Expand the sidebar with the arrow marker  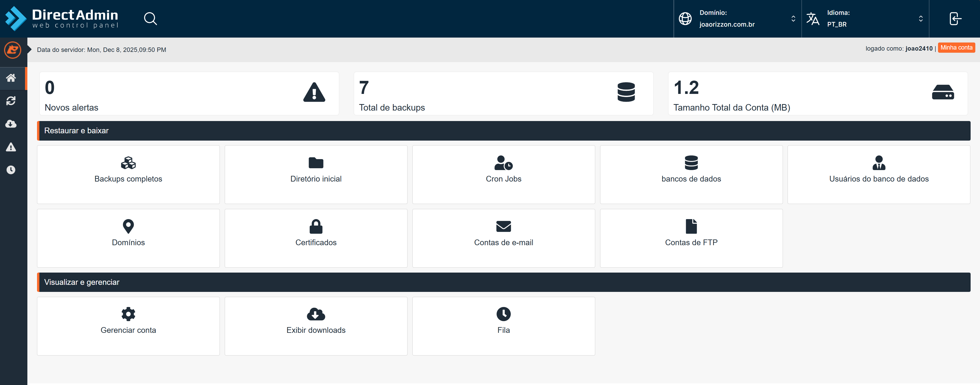click(x=29, y=50)
